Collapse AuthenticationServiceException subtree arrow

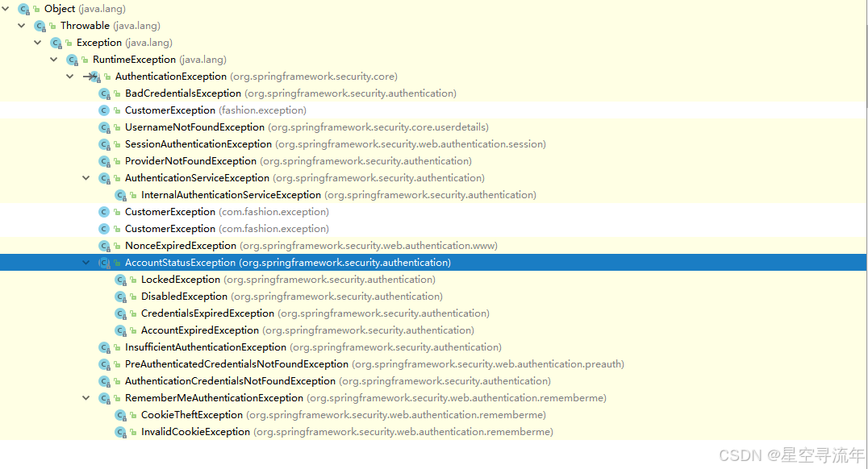point(86,178)
